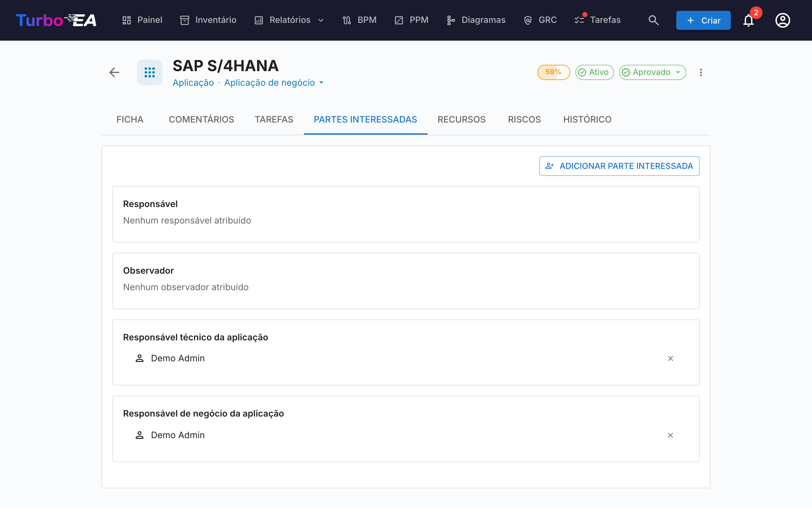The height and width of the screenshot is (508, 812).
Task: Click the Turbo EA logo
Action: pos(56,20)
